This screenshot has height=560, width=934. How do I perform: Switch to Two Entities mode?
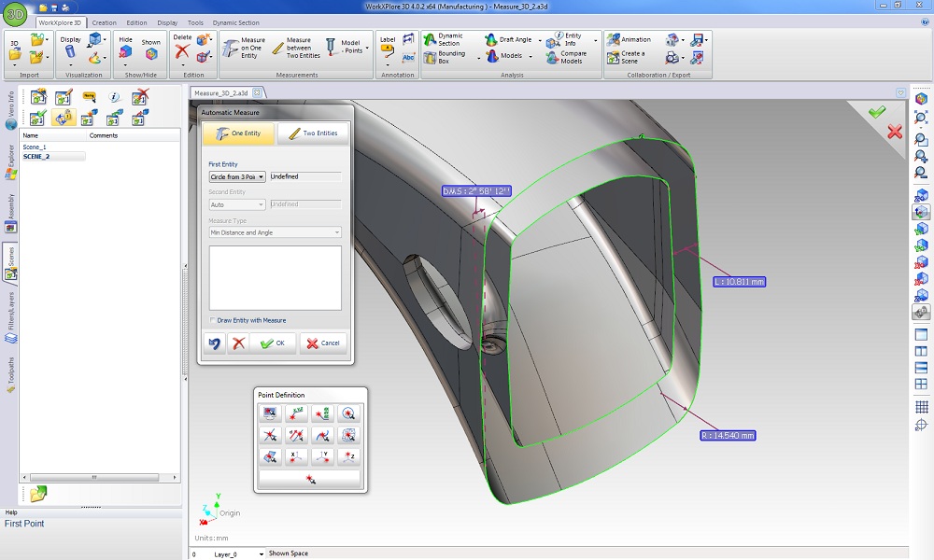coord(313,134)
